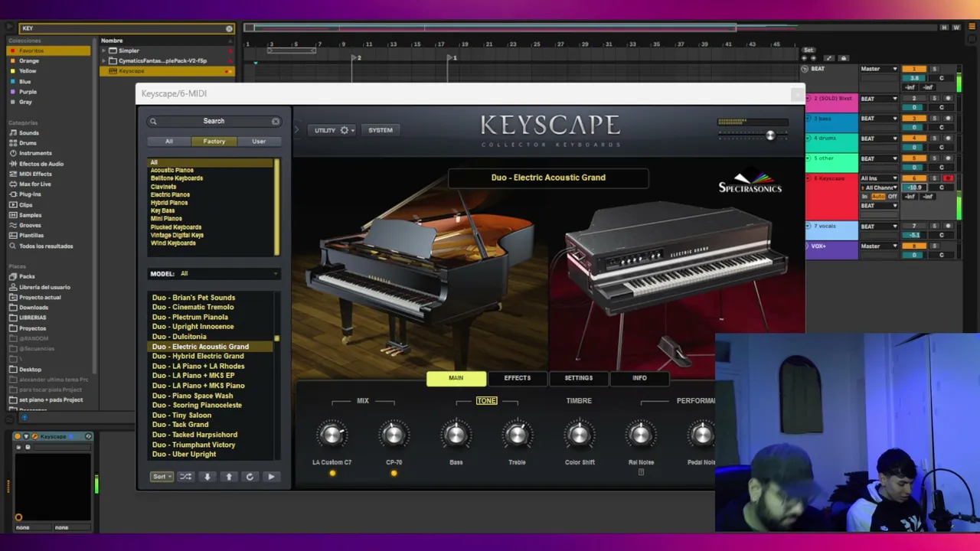980x551 pixels.
Task: Select the Instruments browser category
Action: click(x=35, y=153)
